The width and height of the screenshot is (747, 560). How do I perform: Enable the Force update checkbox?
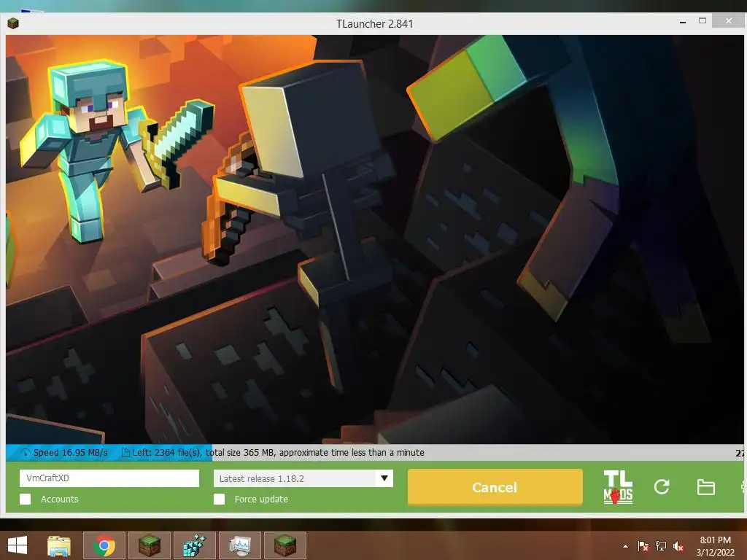click(219, 499)
